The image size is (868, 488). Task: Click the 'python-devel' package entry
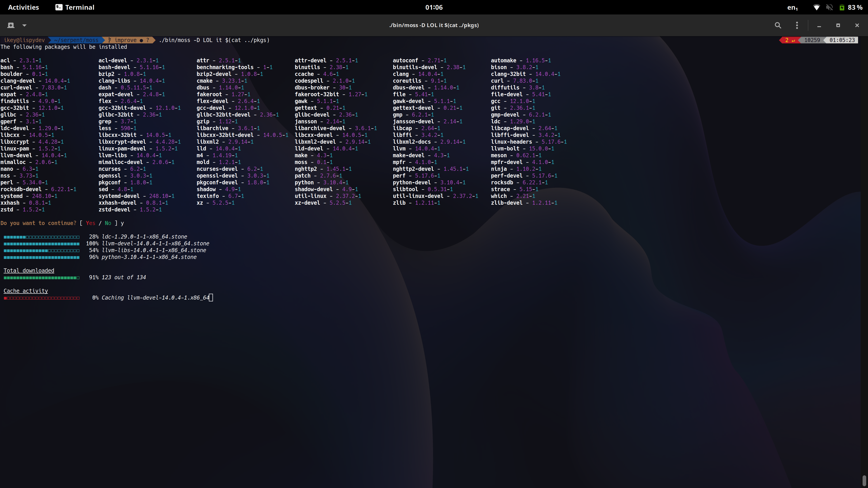click(429, 183)
